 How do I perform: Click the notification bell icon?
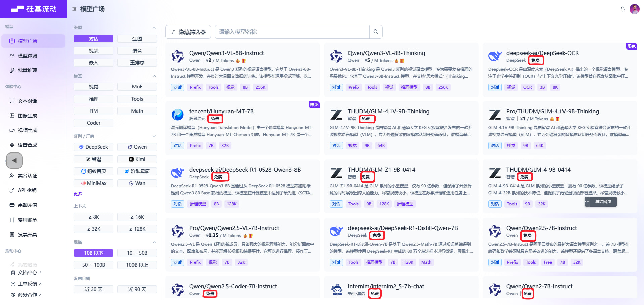tap(622, 9)
